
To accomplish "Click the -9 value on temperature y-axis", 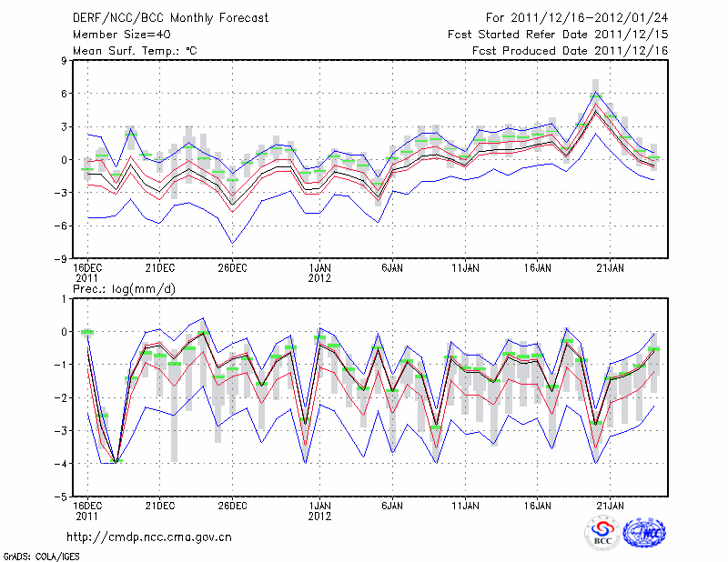I will pos(61,258).
